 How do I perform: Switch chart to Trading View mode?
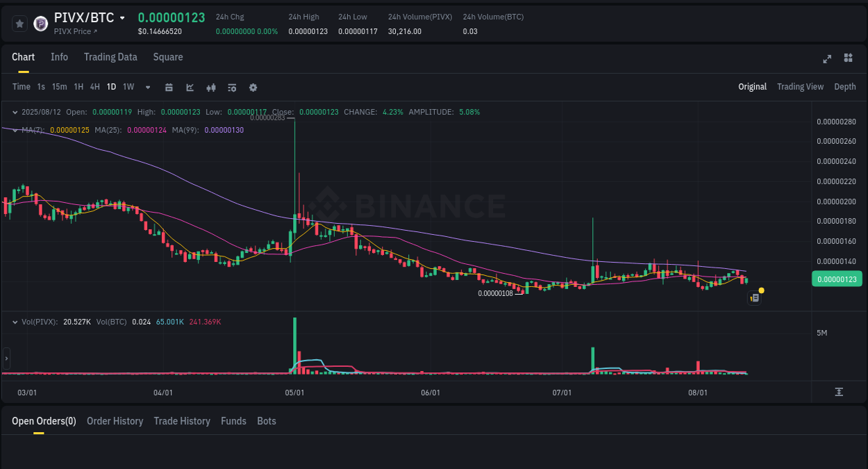(x=800, y=86)
